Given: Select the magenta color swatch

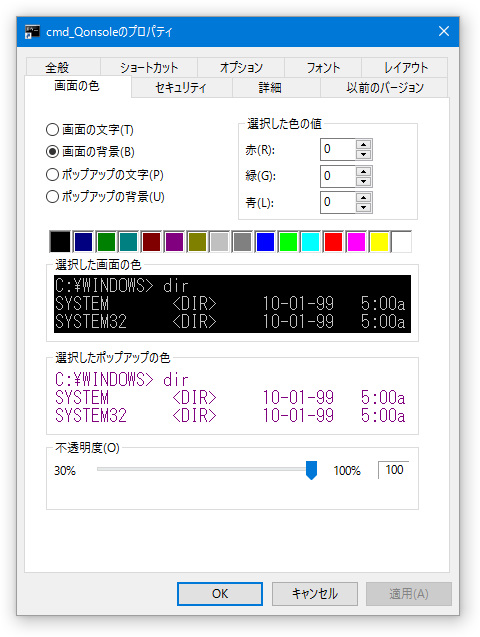Looking at the screenshot, I should coord(357,242).
